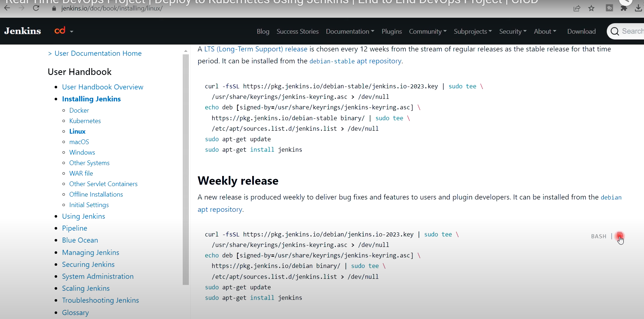
Task: Click the browser forward arrow
Action: (x=22, y=8)
